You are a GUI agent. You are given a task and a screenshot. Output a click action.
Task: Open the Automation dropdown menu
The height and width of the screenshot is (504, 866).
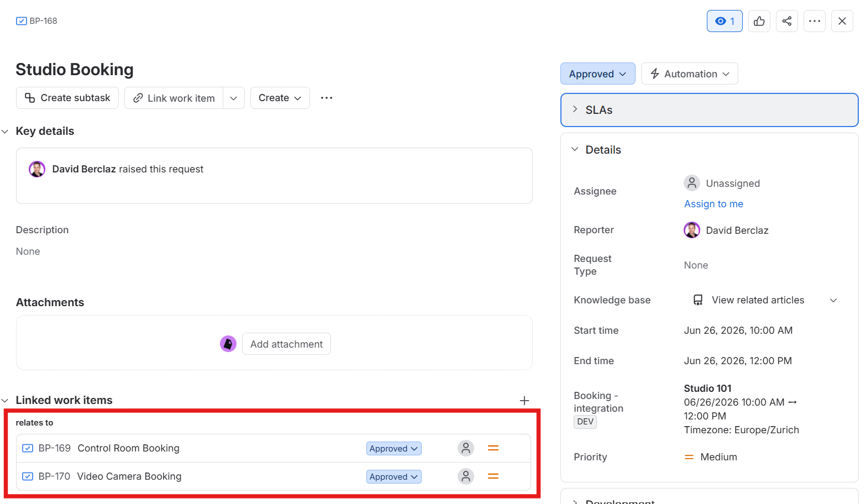pos(689,73)
